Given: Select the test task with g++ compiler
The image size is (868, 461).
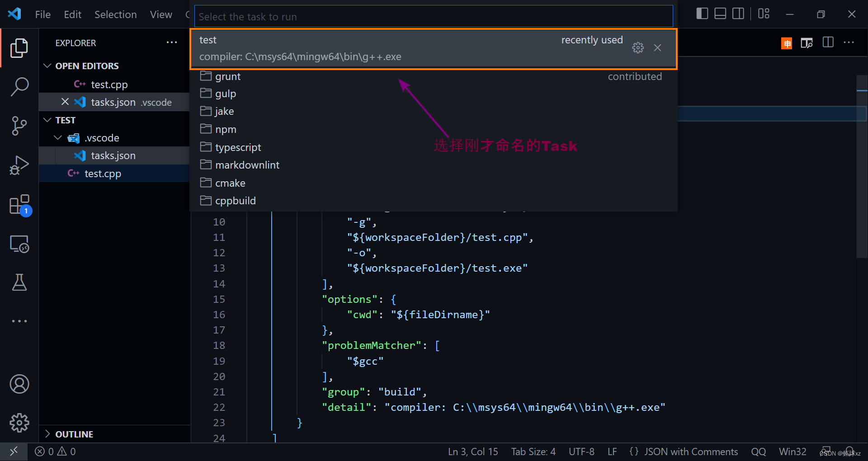Looking at the screenshot, I should (x=433, y=49).
